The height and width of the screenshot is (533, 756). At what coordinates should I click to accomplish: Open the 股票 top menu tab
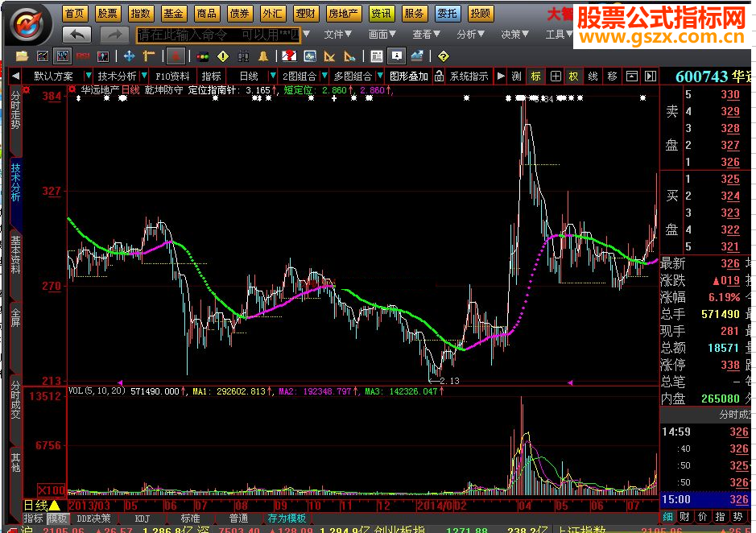click(107, 14)
